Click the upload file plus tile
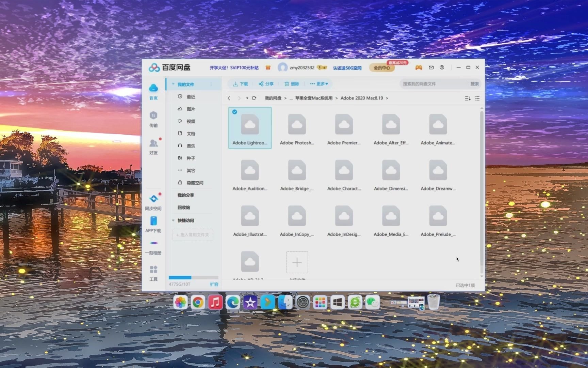 297,262
